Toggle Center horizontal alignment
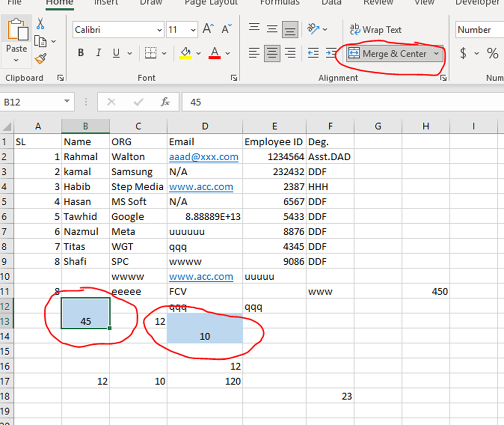Image resolution: width=504 pixels, height=425 pixels. tap(272, 53)
